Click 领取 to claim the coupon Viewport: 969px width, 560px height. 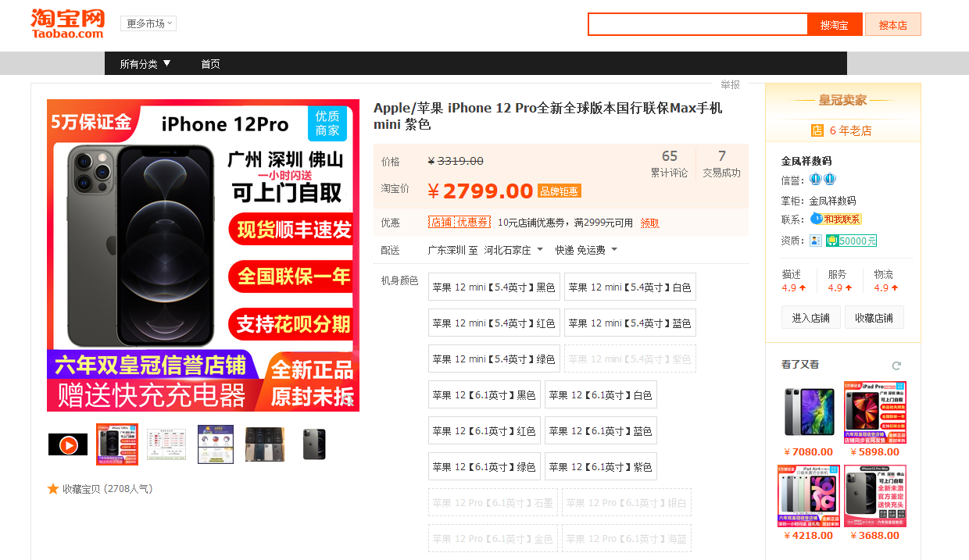click(x=649, y=223)
